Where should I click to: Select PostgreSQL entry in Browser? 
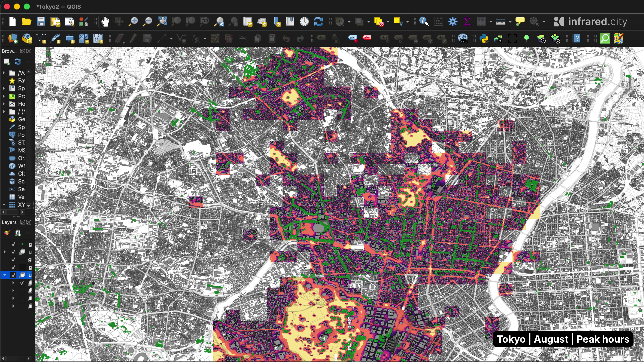coord(17,135)
